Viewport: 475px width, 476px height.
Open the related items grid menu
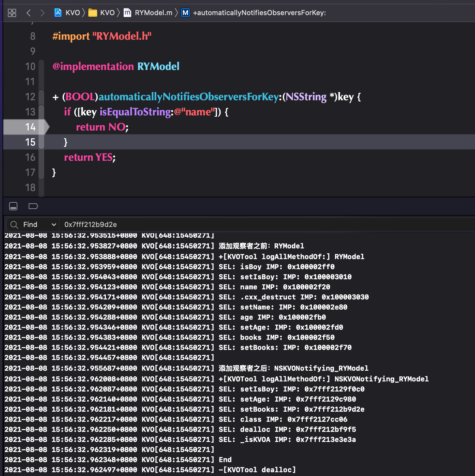pos(12,13)
